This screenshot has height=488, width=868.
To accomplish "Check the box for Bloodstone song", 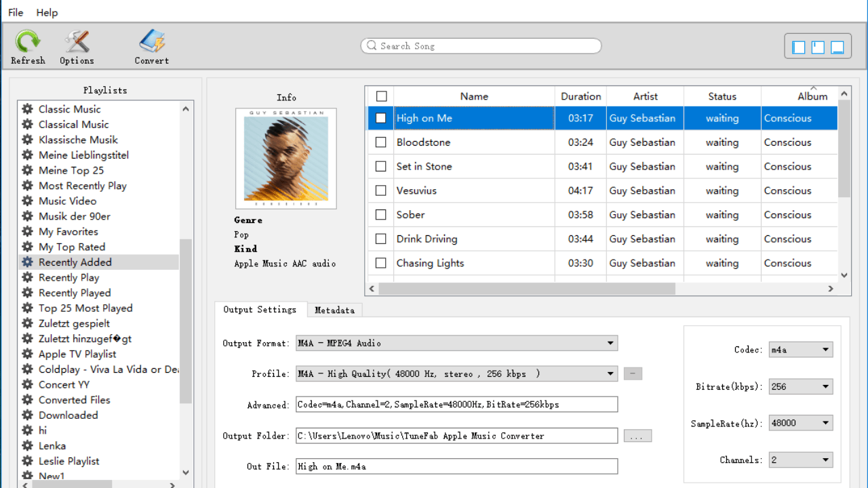I will tap(381, 142).
